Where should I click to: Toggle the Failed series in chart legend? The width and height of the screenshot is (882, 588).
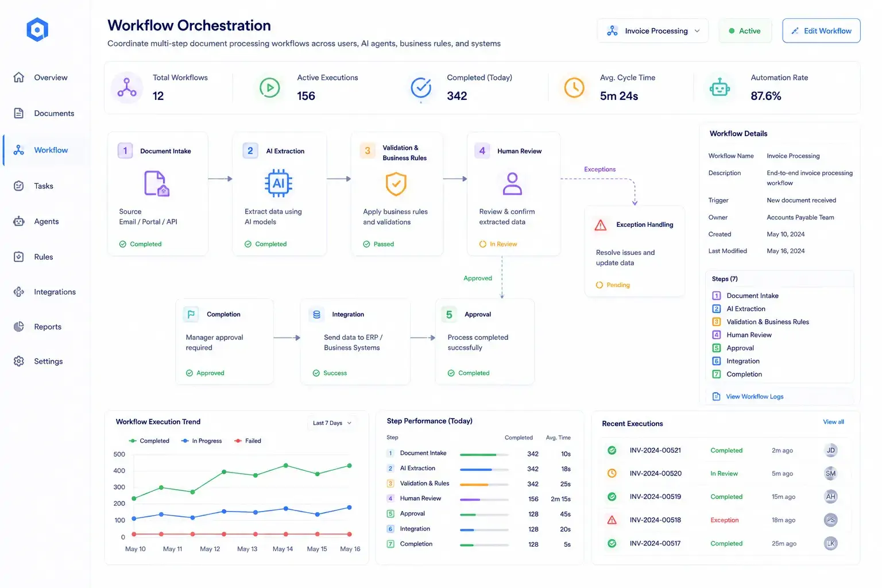tap(248, 441)
